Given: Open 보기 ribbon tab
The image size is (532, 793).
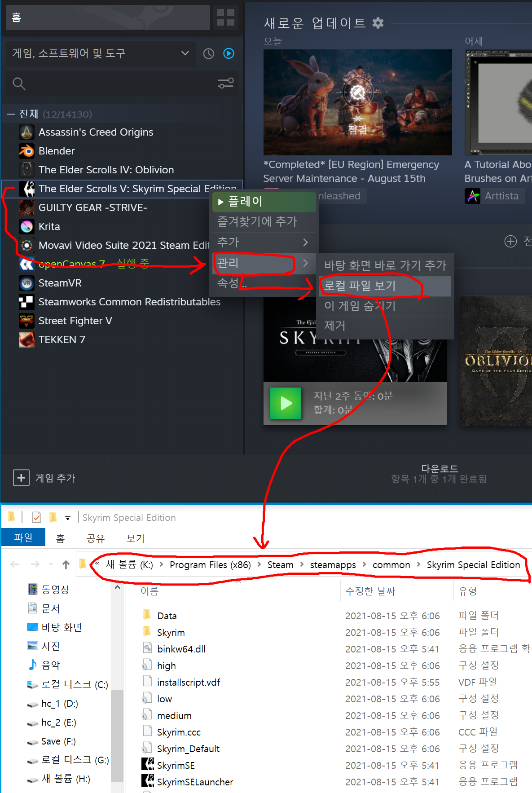Looking at the screenshot, I should (135, 538).
